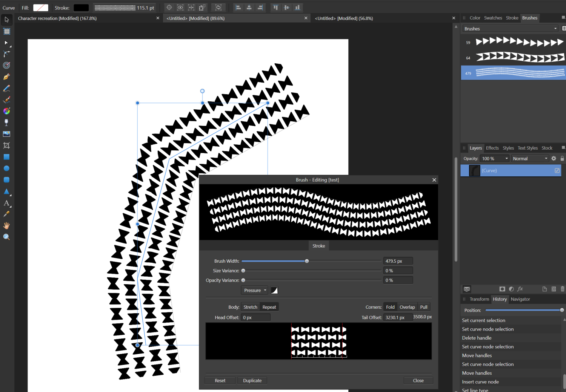Select the Character recreation document tab
Viewport: 566px width, 392px height.
[x=57, y=18]
